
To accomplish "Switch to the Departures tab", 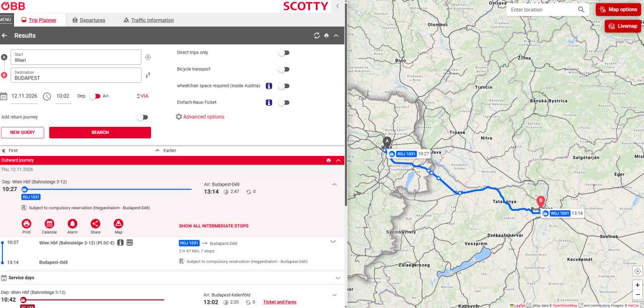I will (x=89, y=20).
